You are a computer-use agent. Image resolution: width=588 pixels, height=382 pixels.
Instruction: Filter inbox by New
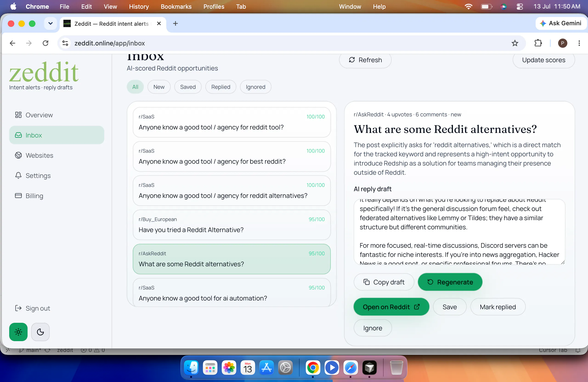click(x=159, y=87)
